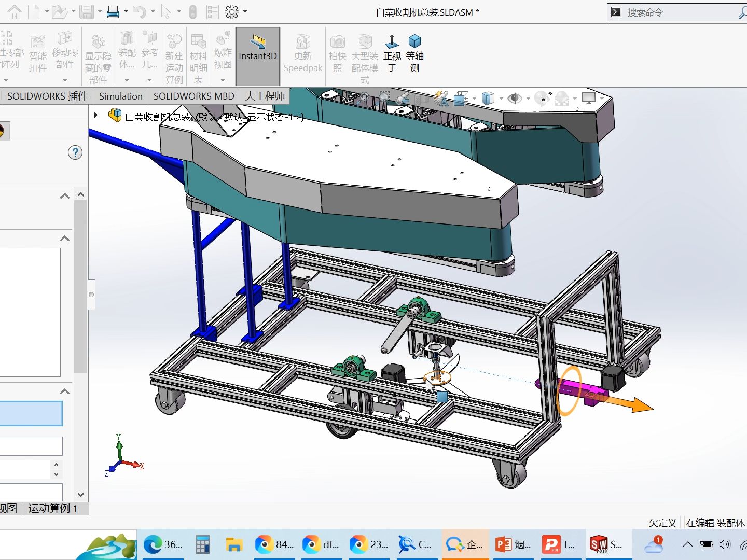
Task: Click the search commands (搜索命令) box
Action: (x=677, y=12)
